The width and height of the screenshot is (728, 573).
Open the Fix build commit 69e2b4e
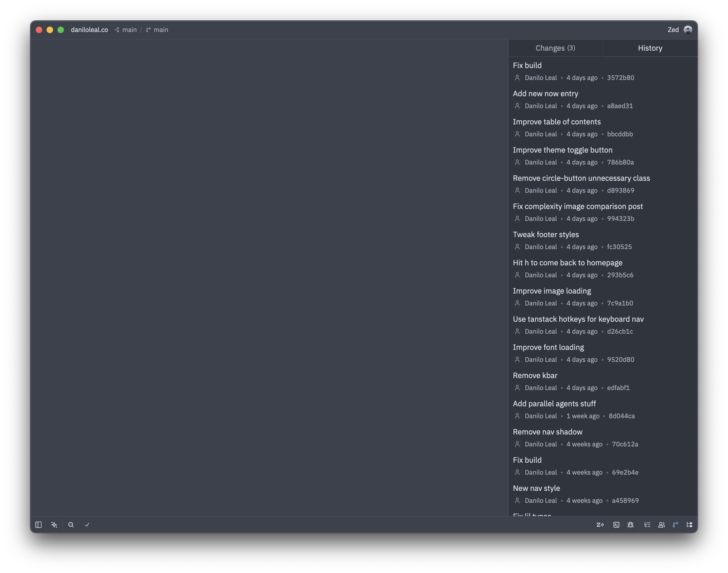coord(603,466)
